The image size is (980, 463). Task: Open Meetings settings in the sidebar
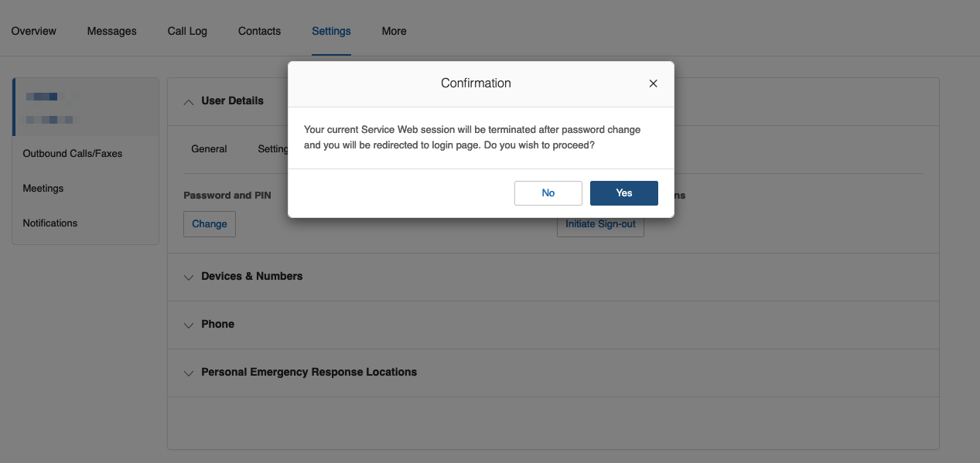pos(43,189)
